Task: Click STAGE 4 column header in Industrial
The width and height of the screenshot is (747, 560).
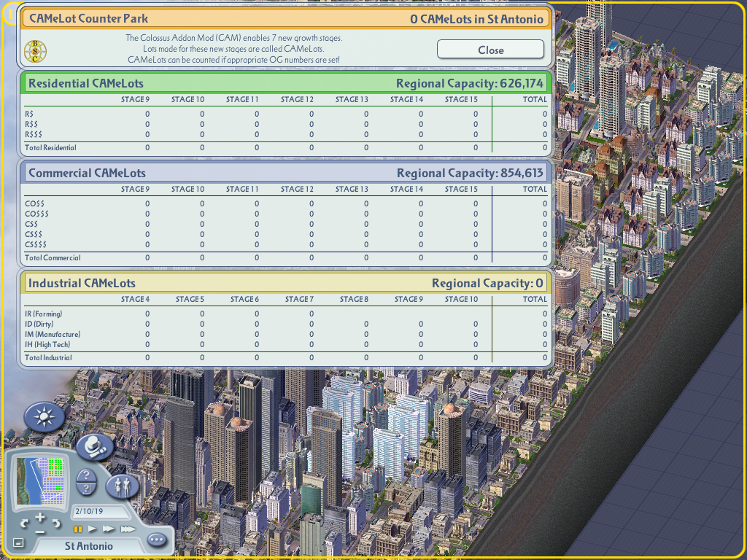Action: (x=135, y=300)
